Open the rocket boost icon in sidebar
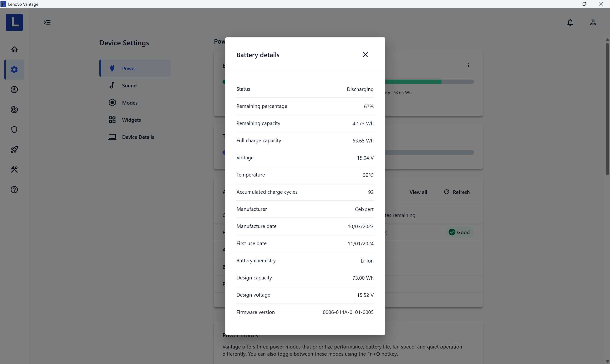 pos(14,150)
